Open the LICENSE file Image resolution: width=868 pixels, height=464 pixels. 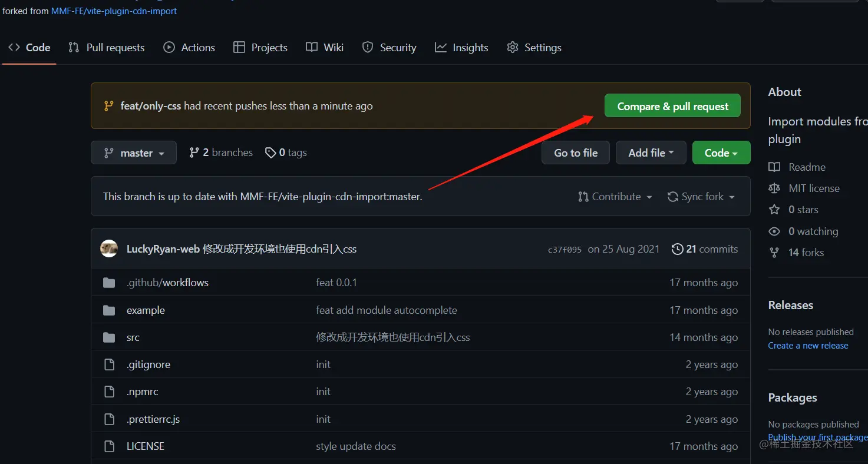click(146, 446)
